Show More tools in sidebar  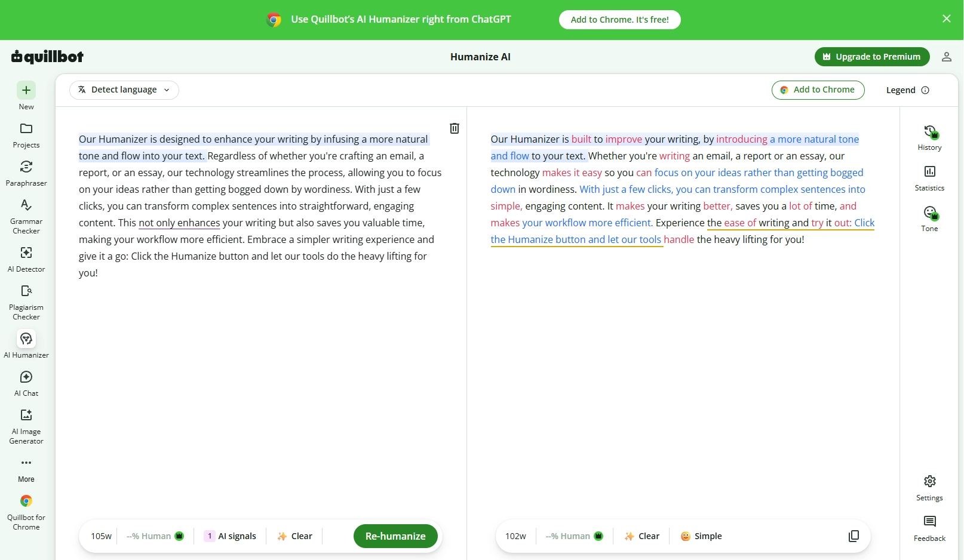[26, 470]
